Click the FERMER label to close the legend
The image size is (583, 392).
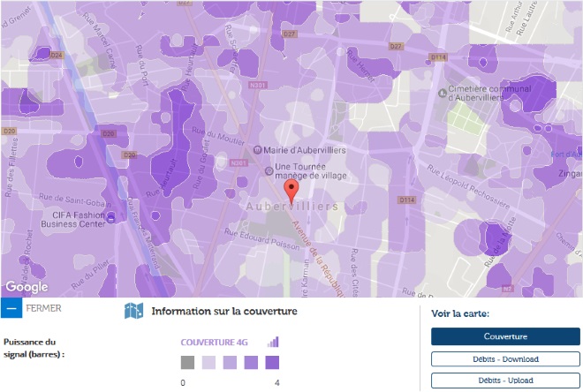(x=44, y=309)
